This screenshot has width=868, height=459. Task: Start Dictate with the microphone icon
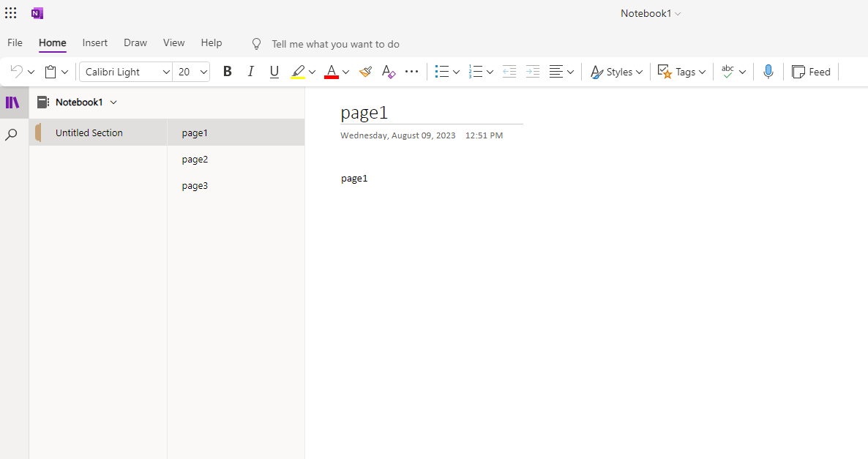click(768, 71)
